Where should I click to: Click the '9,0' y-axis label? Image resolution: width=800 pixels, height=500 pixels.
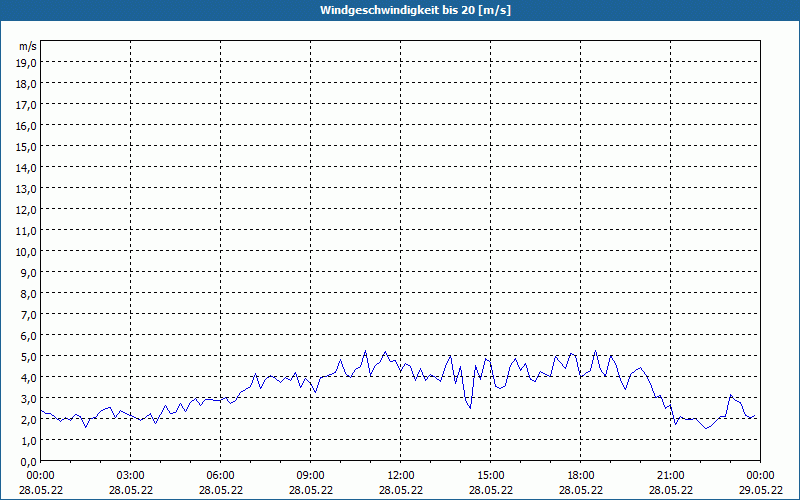tap(29, 273)
